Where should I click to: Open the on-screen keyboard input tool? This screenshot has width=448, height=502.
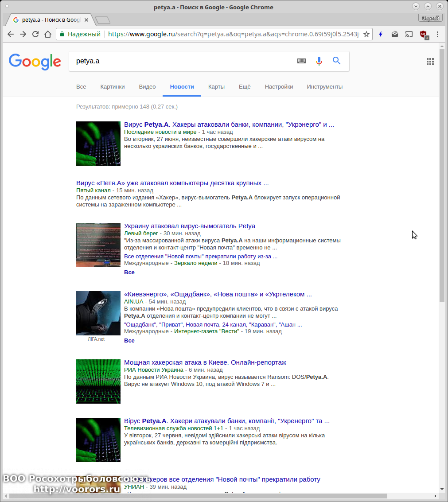click(301, 61)
